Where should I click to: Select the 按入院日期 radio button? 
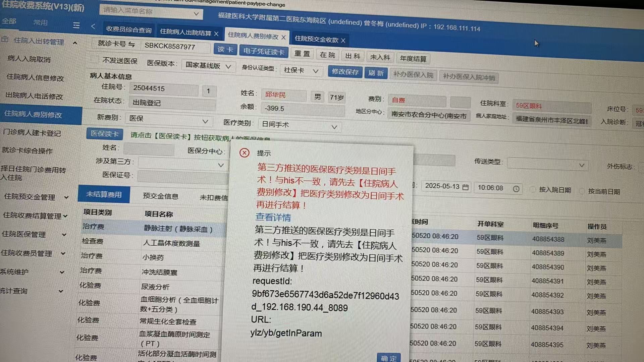click(x=532, y=189)
